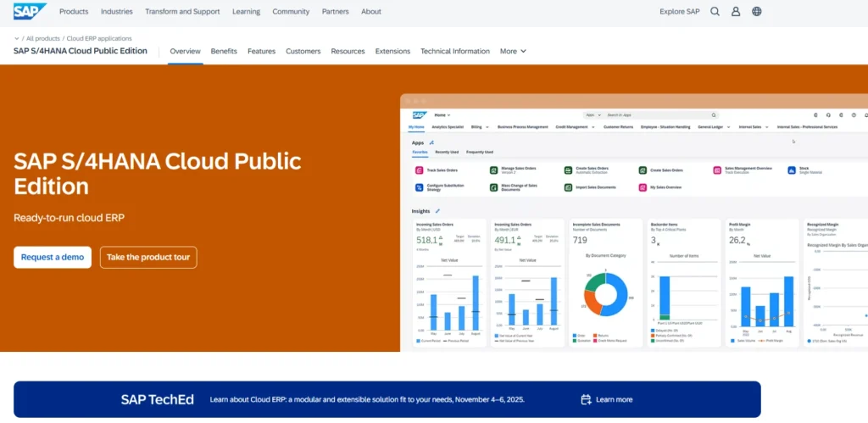Click Learn more in the SAP TechEd banner

[x=614, y=399]
